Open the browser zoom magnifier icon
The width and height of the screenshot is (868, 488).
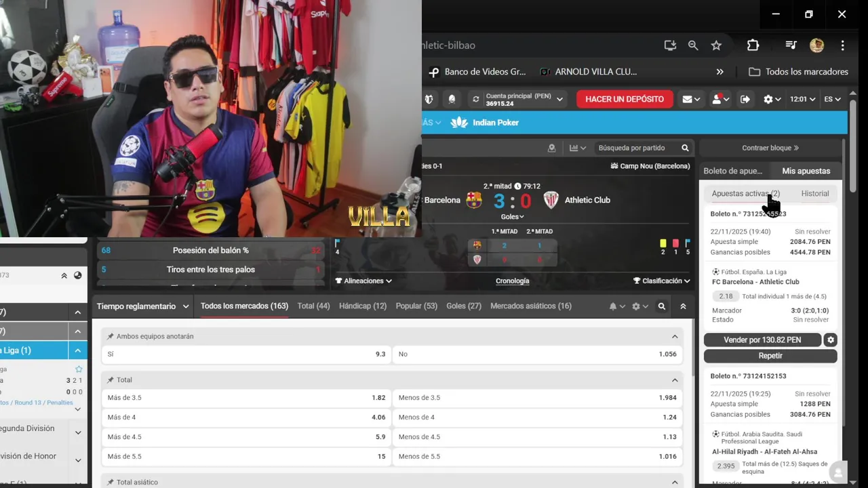(693, 45)
